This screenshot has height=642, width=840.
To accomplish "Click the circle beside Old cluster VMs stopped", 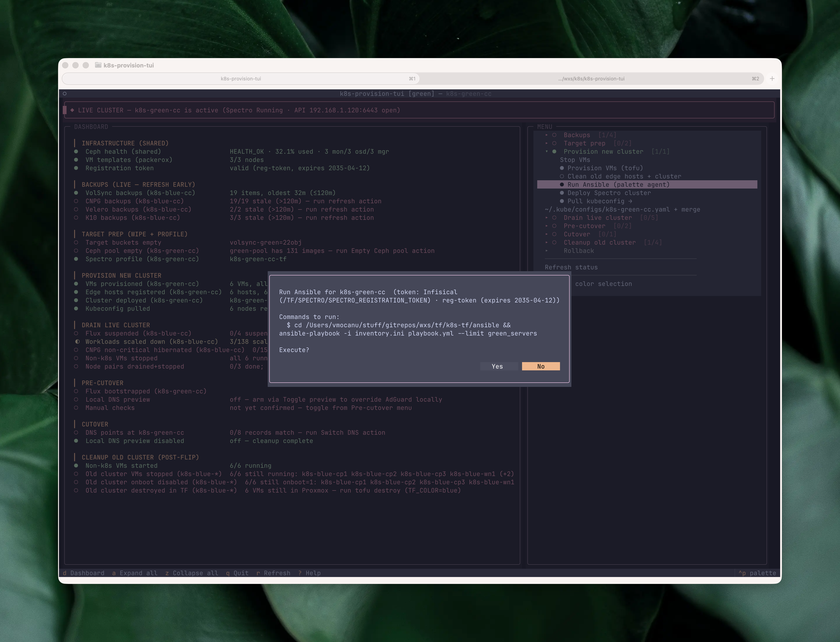I will (x=76, y=474).
